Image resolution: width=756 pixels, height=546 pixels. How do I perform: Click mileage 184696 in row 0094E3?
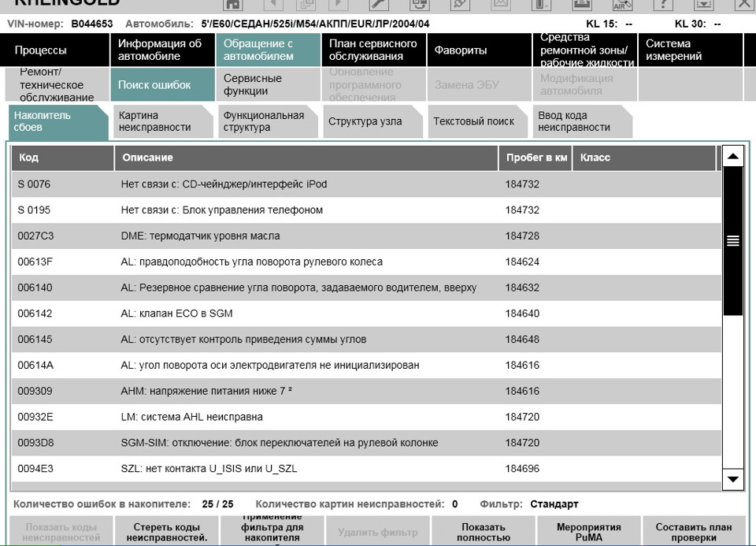tap(522, 469)
